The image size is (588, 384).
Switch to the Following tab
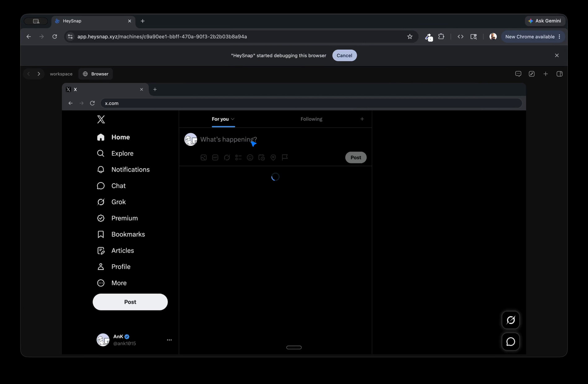tap(311, 119)
